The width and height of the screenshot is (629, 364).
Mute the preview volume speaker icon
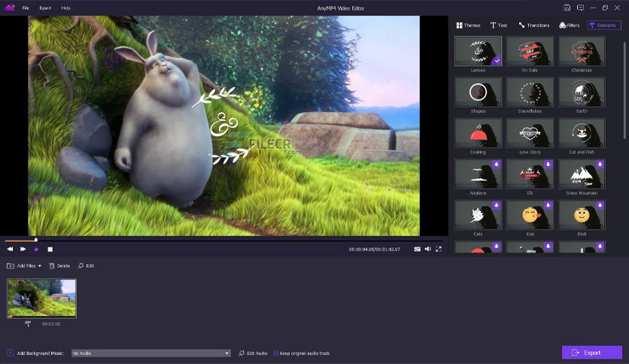428,249
